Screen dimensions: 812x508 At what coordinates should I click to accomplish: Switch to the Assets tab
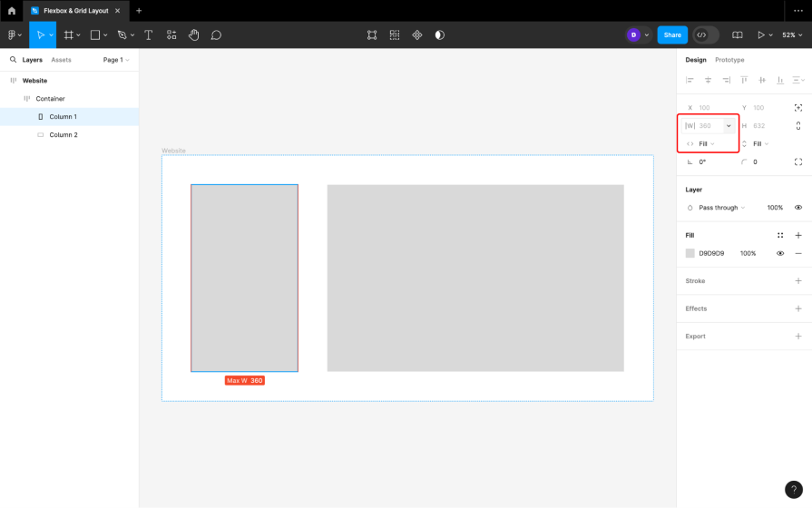(x=61, y=60)
